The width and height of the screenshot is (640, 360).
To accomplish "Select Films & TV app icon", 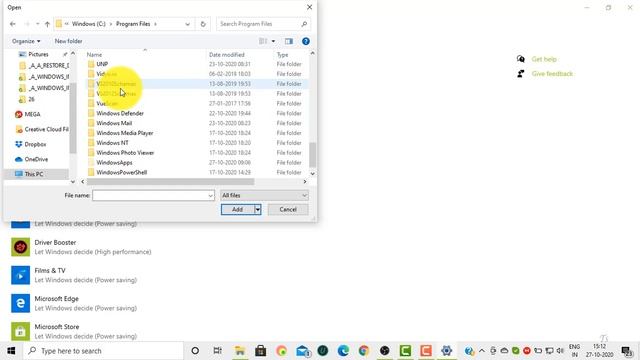I will [20, 275].
